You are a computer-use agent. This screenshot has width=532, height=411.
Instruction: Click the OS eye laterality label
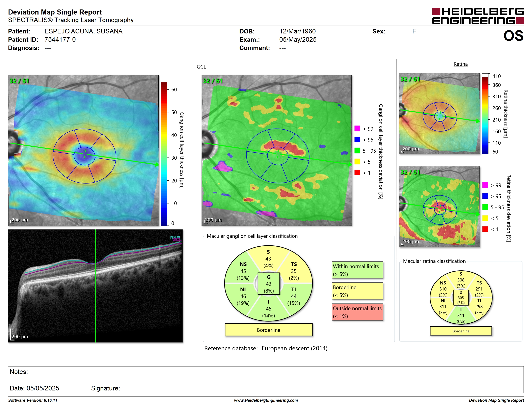[x=513, y=36]
